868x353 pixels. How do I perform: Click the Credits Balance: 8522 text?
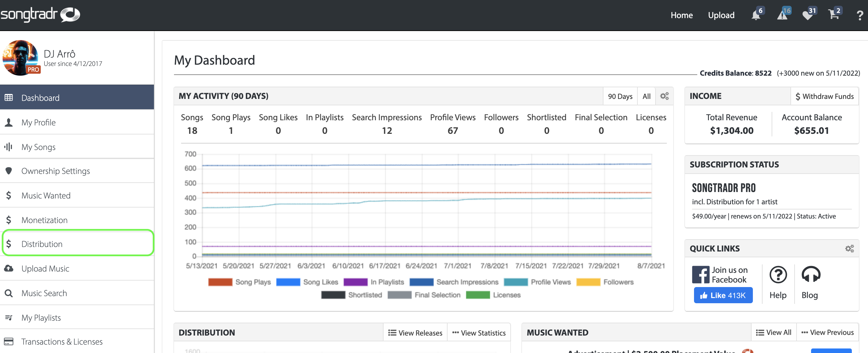735,73
